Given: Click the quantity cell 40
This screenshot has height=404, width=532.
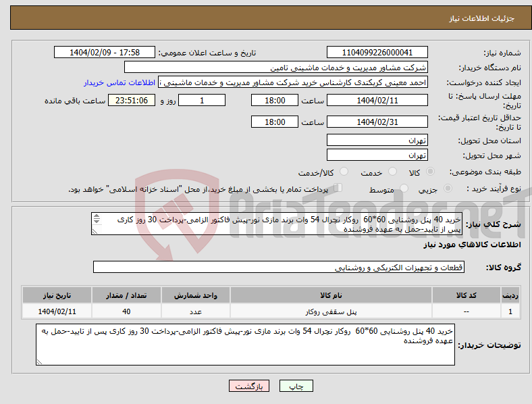Looking at the screenshot, I should (126, 311).
